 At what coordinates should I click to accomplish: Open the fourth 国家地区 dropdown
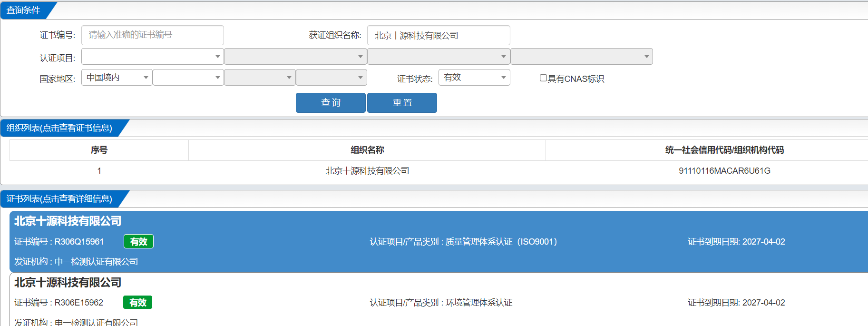(332, 78)
